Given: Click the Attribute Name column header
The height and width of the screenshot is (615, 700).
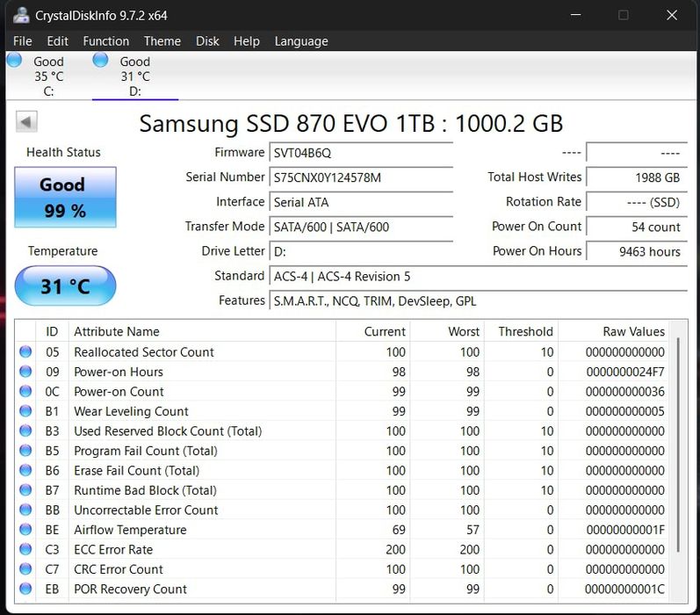Looking at the screenshot, I should 202,331.
